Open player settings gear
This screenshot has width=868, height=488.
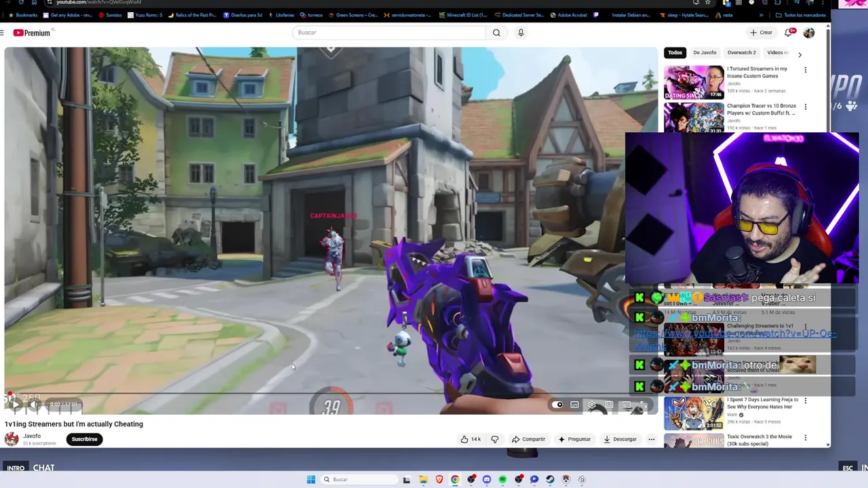pyautogui.click(x=592, y=405)
